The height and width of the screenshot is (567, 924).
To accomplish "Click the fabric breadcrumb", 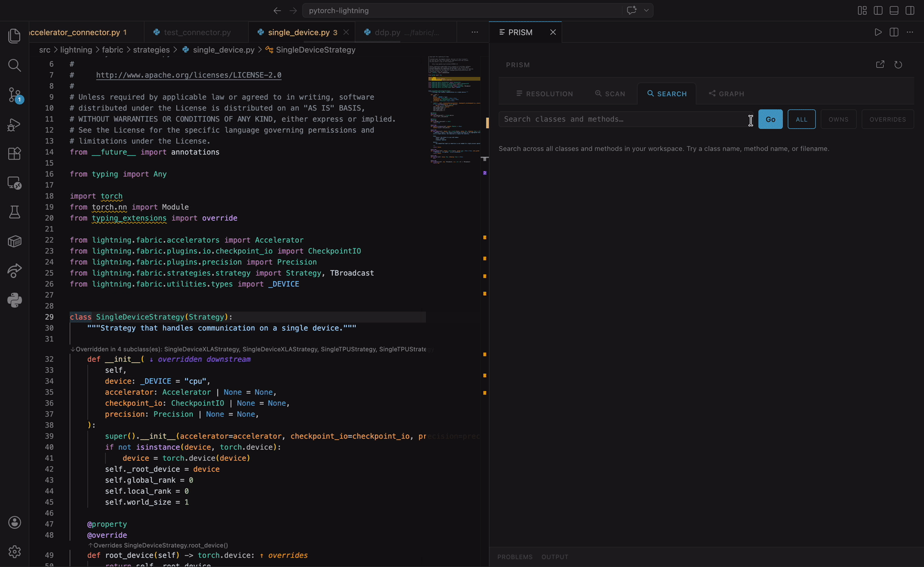I will pyautogui.click(x=112, y=50).
